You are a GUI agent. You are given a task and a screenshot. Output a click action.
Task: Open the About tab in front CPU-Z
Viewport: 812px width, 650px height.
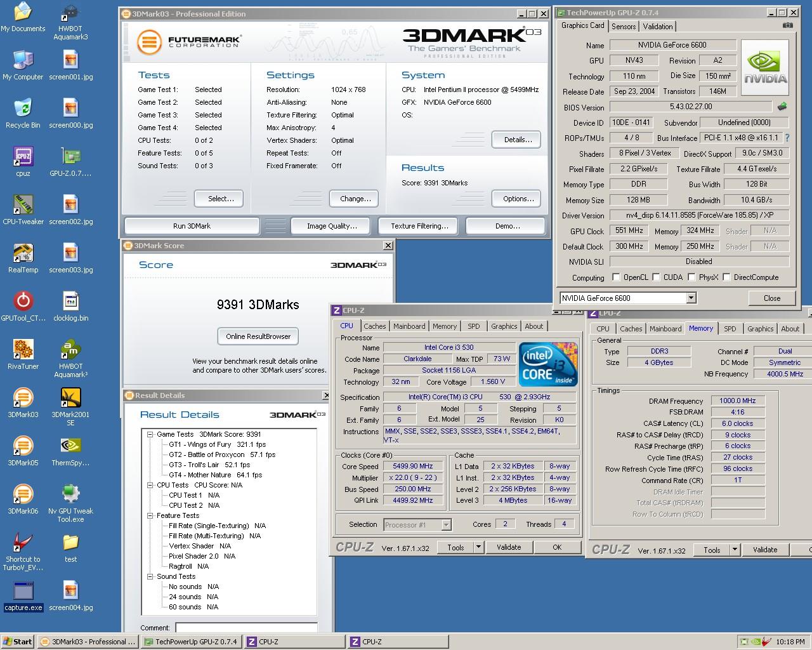coord(534,326)
